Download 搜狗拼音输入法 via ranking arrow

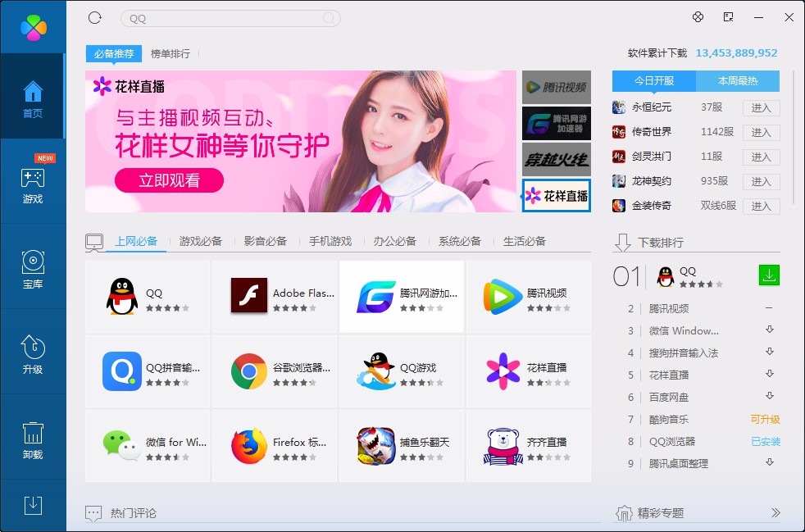tap(770, 352)
